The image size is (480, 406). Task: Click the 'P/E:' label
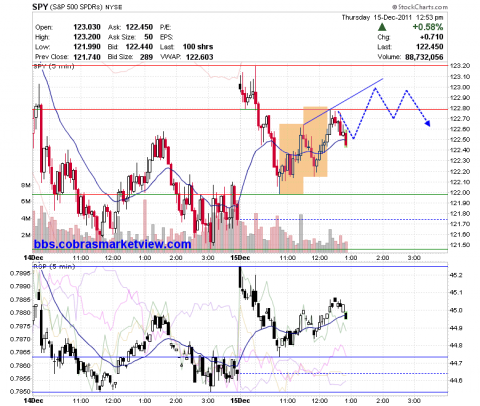point(165,27)
